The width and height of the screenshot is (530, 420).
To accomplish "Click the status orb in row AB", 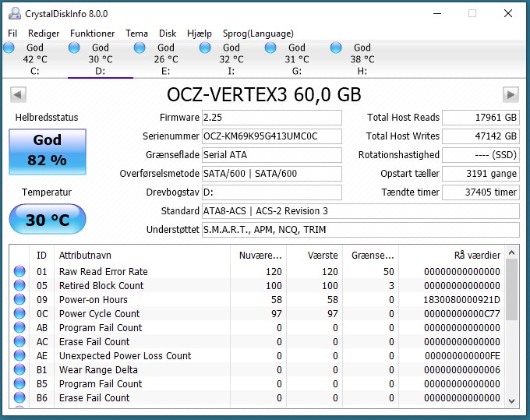I will 19,327.
